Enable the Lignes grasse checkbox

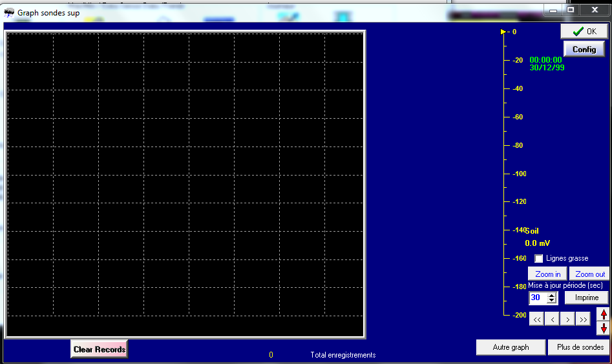538,258
